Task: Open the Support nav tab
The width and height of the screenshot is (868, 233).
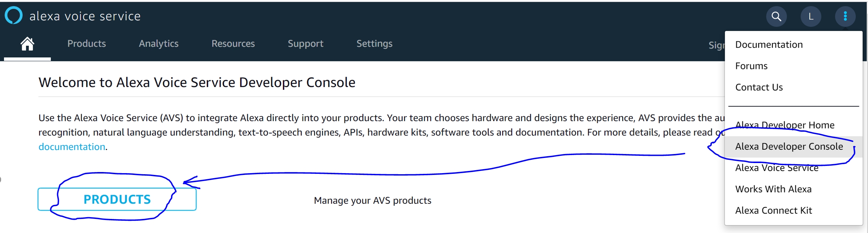Action: 306,44
